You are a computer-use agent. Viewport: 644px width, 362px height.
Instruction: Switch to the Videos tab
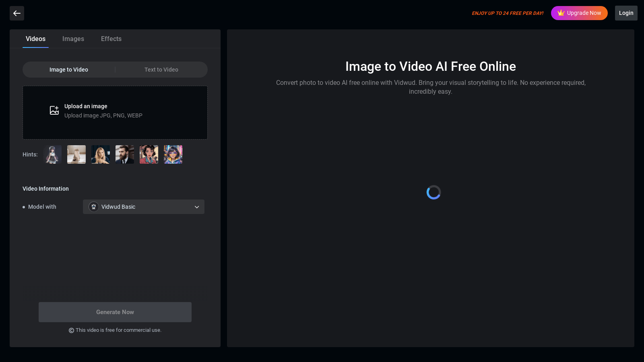pos(35,39)
